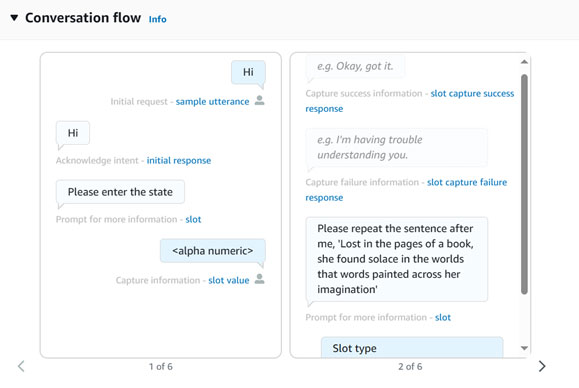579x388 pixels.
Task: Select the 'Please enter the state' prompt bubble
Action: click(120, 192)
